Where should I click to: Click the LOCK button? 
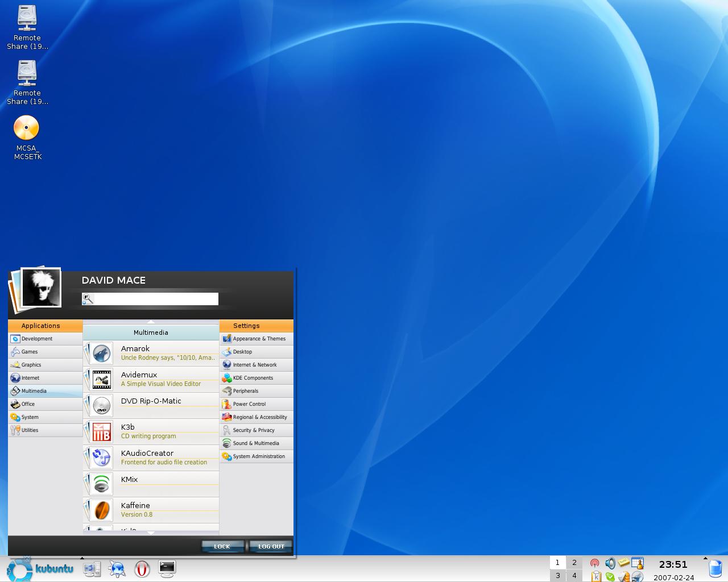(x=222, y=546)
